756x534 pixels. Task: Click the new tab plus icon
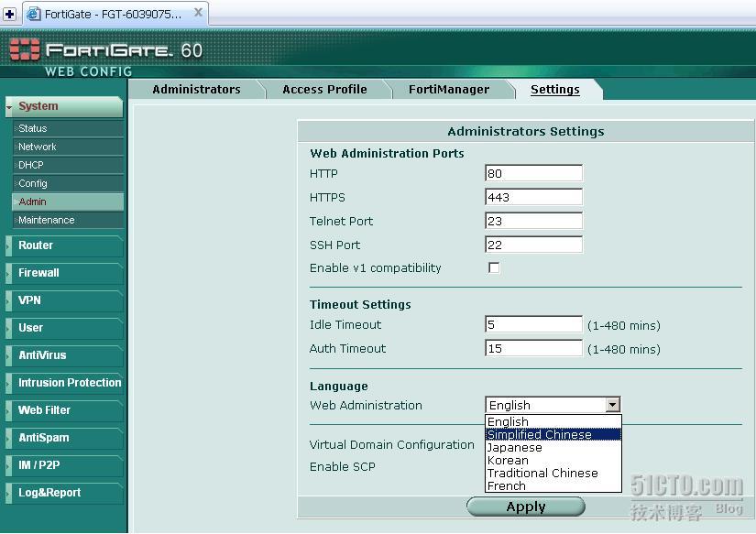pos(9,14)
